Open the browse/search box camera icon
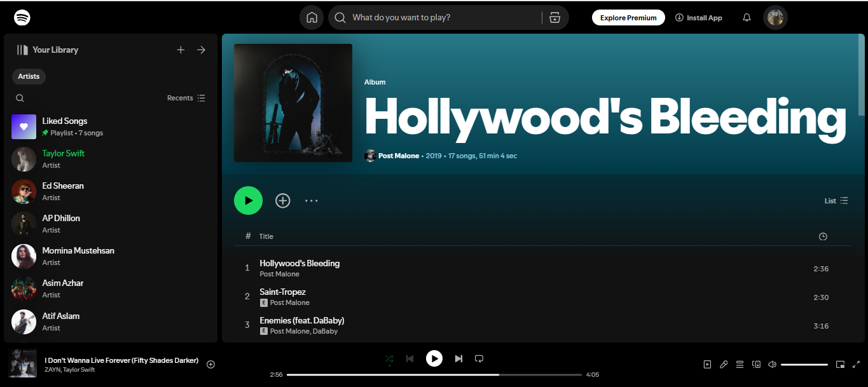The height and width of the screenshot is (387, 868). (x=555, y=17)
